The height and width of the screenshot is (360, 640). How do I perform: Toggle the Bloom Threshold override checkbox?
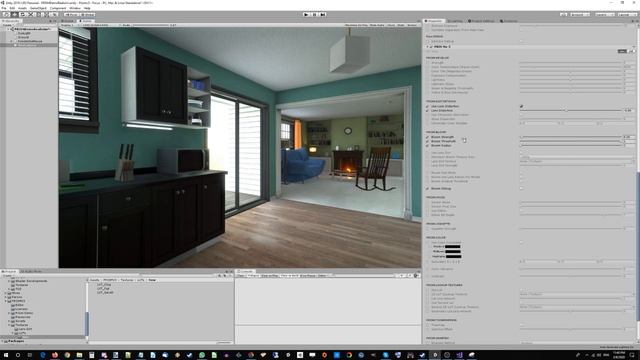point(427,141)
